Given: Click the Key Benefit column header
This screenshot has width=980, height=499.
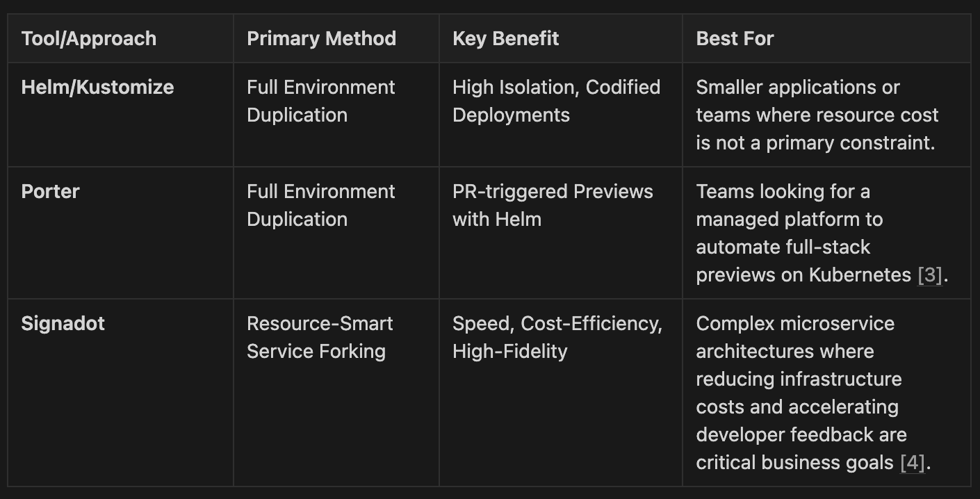Looking at the screenshot, I should click(x=505, y=38).
